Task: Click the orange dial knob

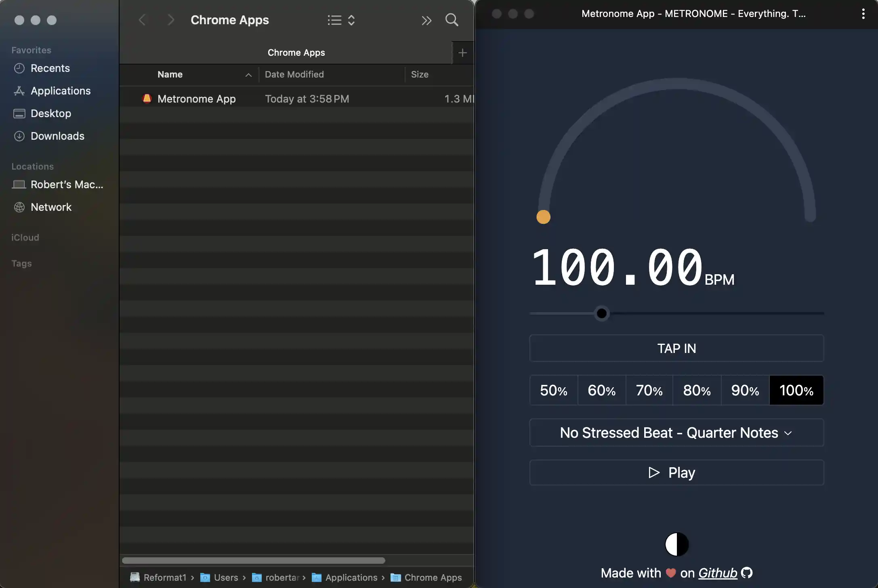Action: (x=543, y=217)
